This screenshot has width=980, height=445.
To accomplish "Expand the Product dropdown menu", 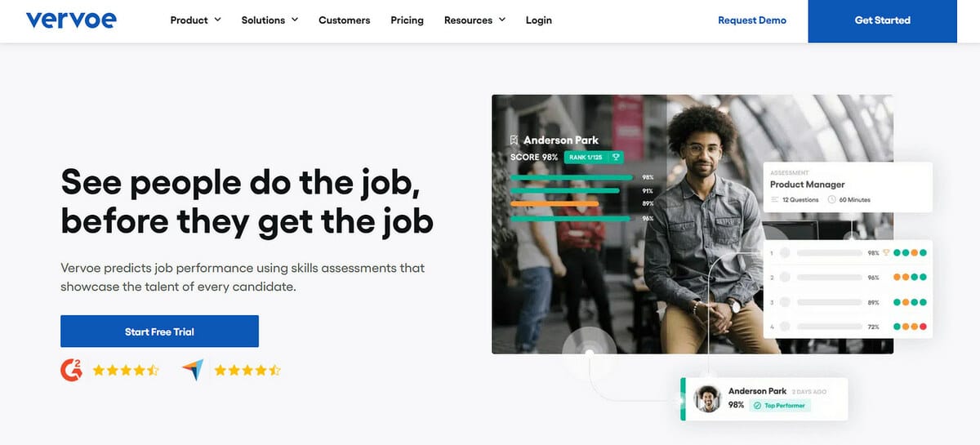I will tap(195, 20).
